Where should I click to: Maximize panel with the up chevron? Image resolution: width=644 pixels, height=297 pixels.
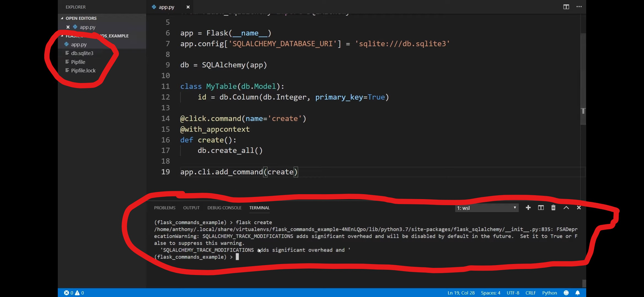point(566,208)
